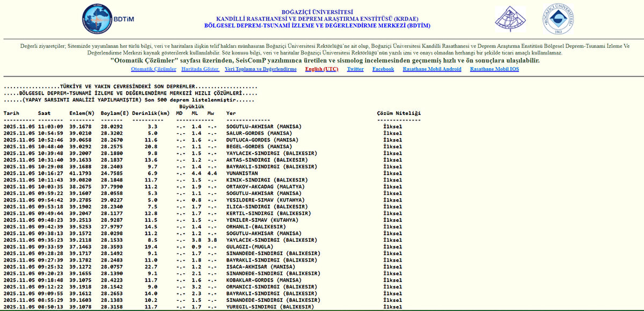Click the KANDİLLİ RASATHANESİ institute title text

317,19
